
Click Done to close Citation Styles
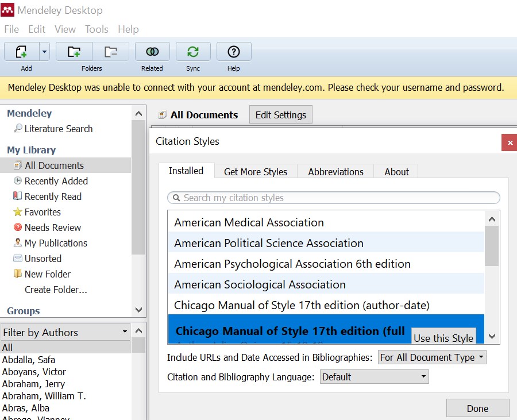pyautogui.click(x=477, y=409)
